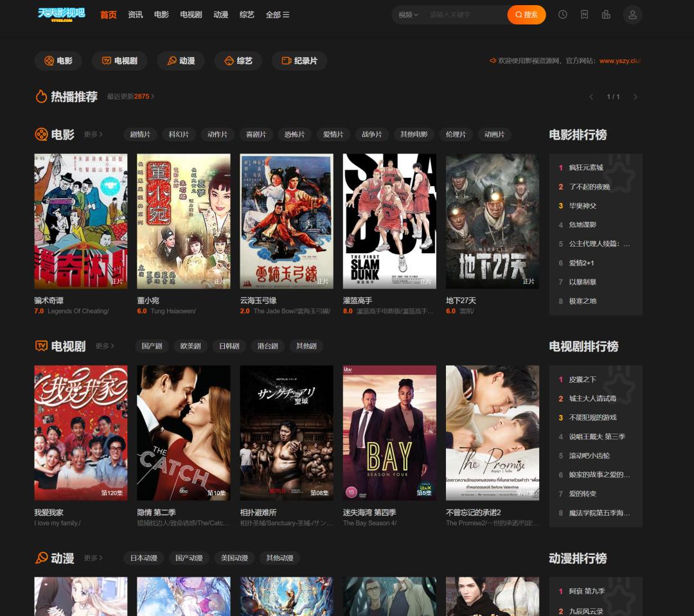Viewport: 694px width, 616px height.
Task: Click the 电影 category pill button
Action: tap(58, 60)
